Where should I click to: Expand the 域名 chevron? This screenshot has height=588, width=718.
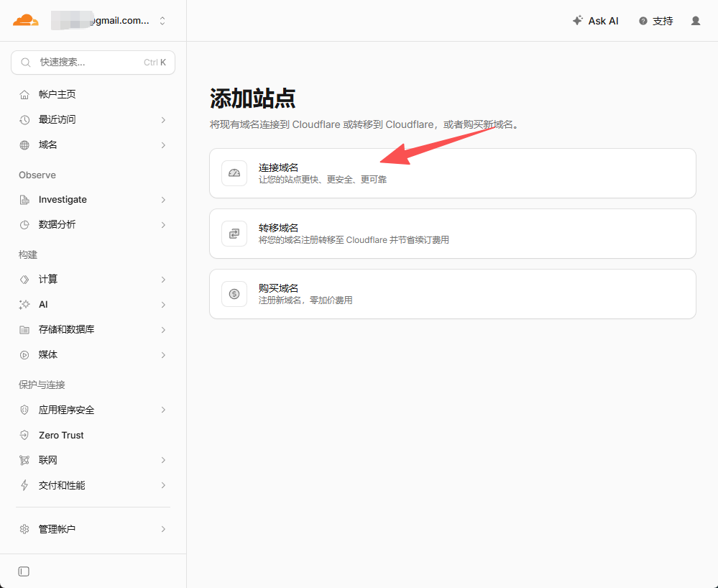pos(163,145)
